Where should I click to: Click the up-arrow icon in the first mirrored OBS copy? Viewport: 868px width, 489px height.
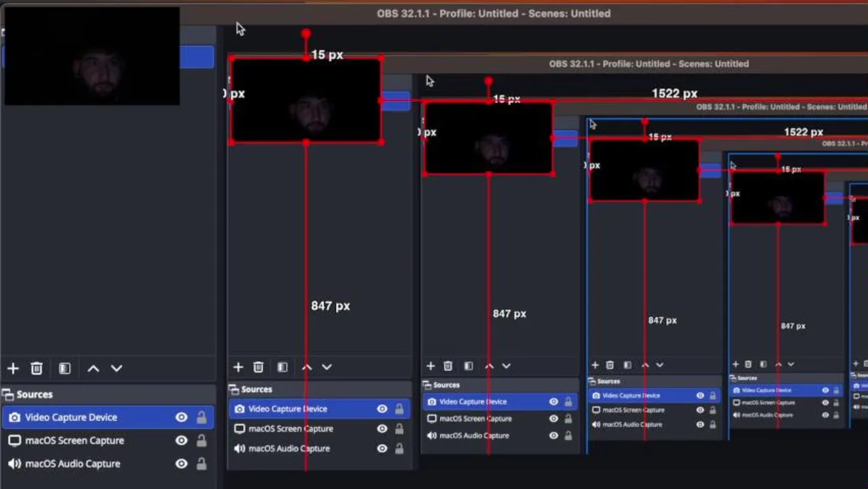(x=307, y=367)
